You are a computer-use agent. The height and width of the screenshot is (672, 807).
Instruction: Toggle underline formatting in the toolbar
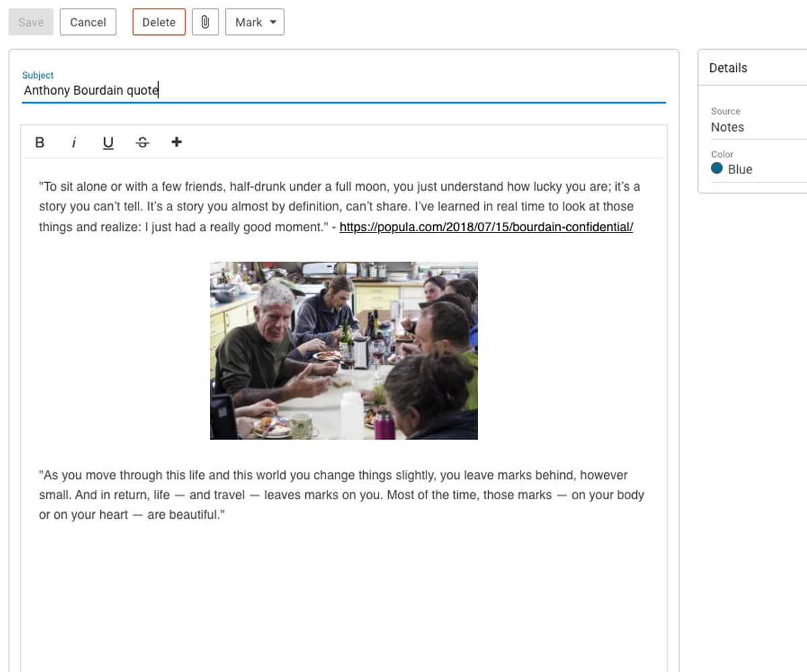click(108, 142)
